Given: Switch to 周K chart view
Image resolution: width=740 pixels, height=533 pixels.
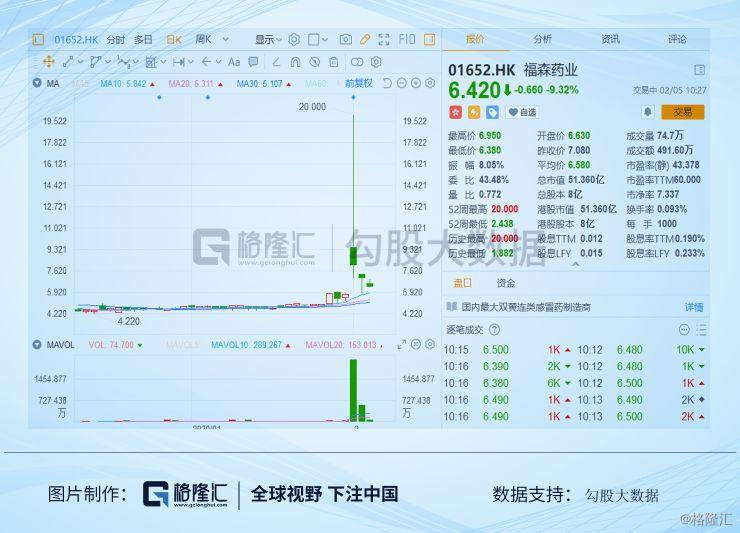Looking at the screenshot, I should tap(204, 39).
